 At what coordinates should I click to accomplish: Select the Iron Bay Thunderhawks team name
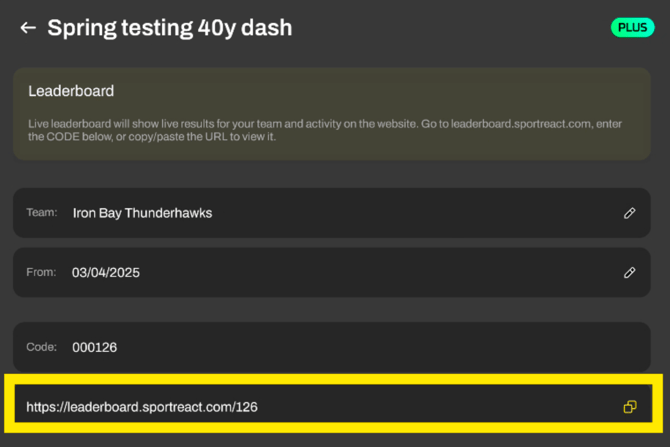(142, 213)
